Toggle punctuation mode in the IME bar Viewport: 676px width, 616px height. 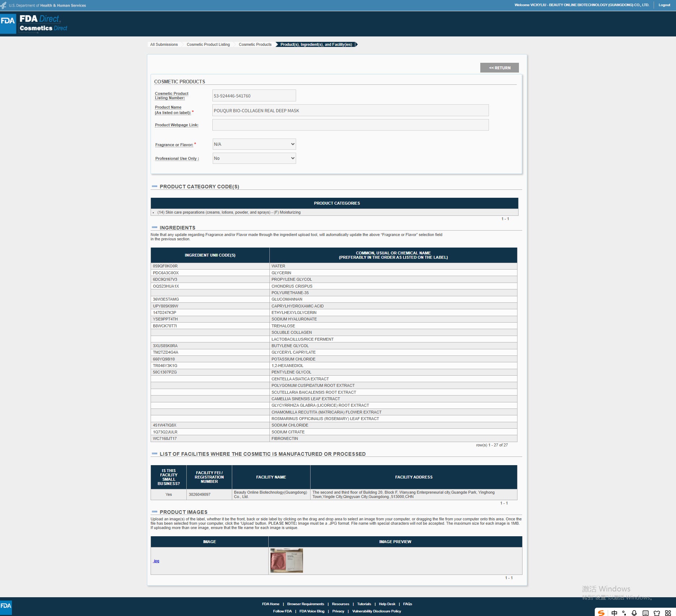pos(624,613)
